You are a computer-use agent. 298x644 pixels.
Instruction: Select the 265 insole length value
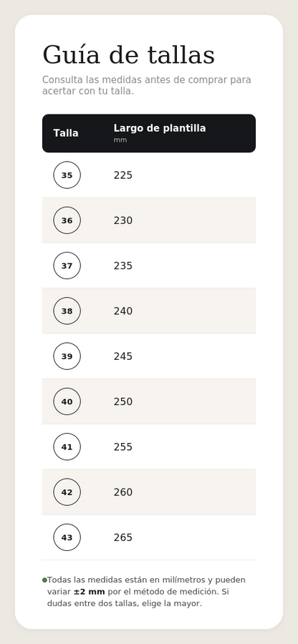click(x=123, y=537)
